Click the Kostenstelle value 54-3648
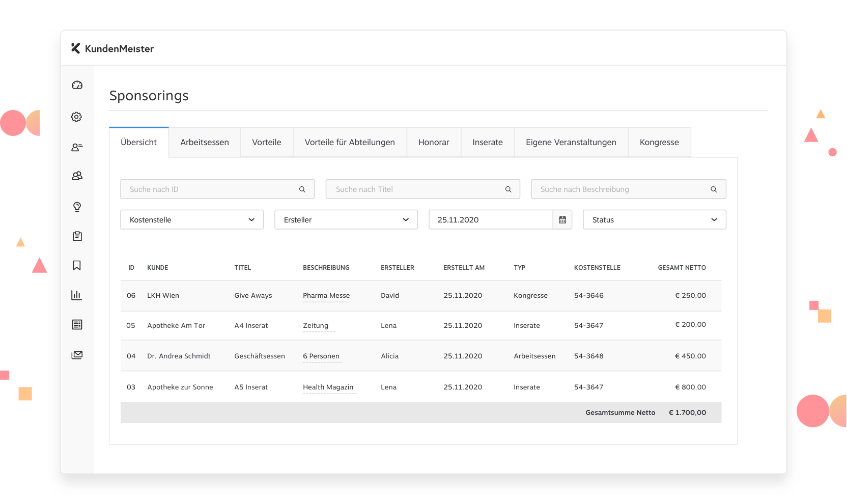 pos(589,356)
